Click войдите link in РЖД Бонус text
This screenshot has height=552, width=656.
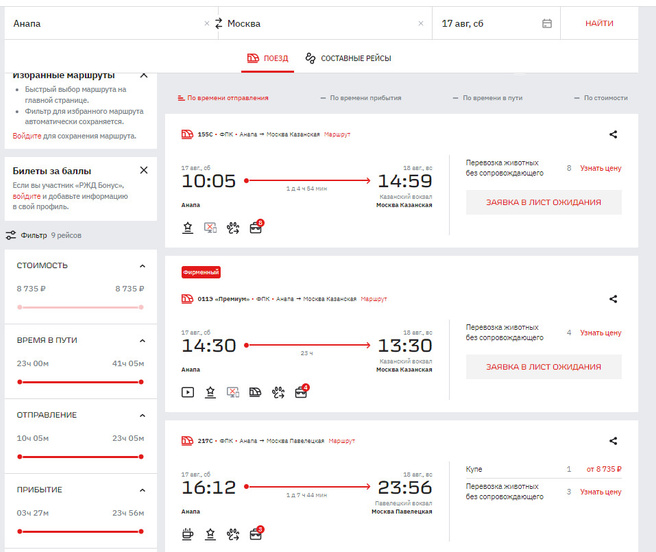click(x=26, y=196)
